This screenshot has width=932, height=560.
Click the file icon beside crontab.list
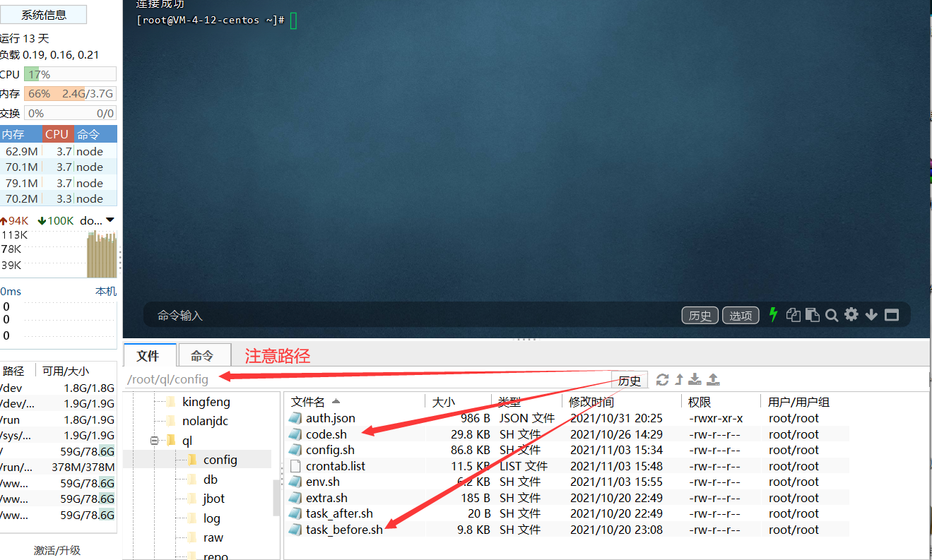(295, 466)
